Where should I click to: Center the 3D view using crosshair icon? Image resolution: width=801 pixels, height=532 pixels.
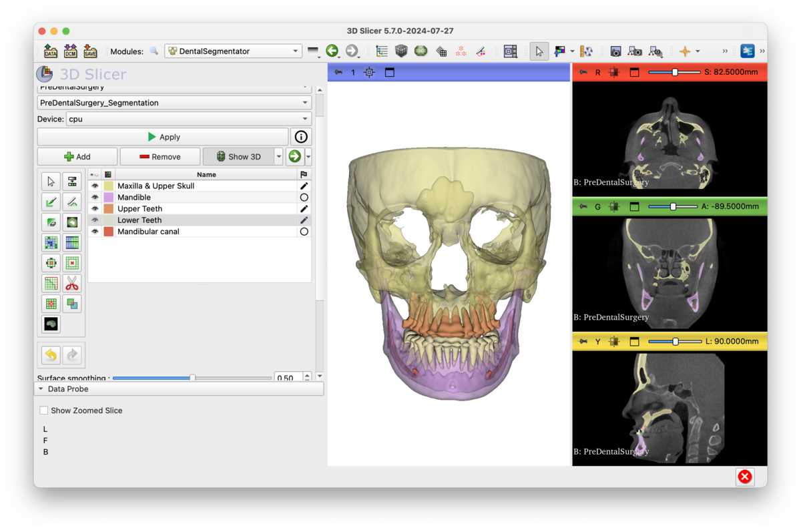point(369,72)
